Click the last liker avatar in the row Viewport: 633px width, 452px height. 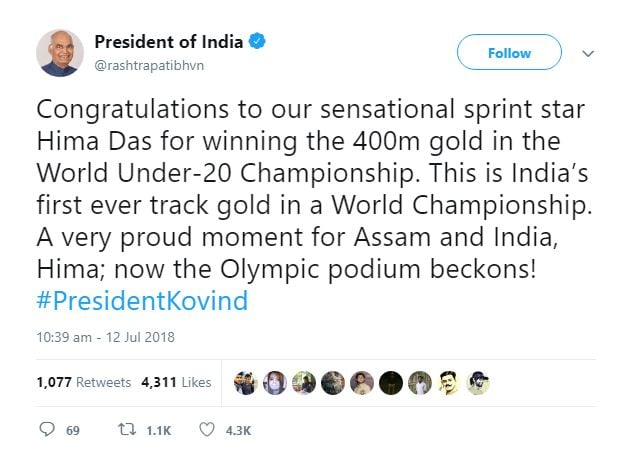[478, 382]
